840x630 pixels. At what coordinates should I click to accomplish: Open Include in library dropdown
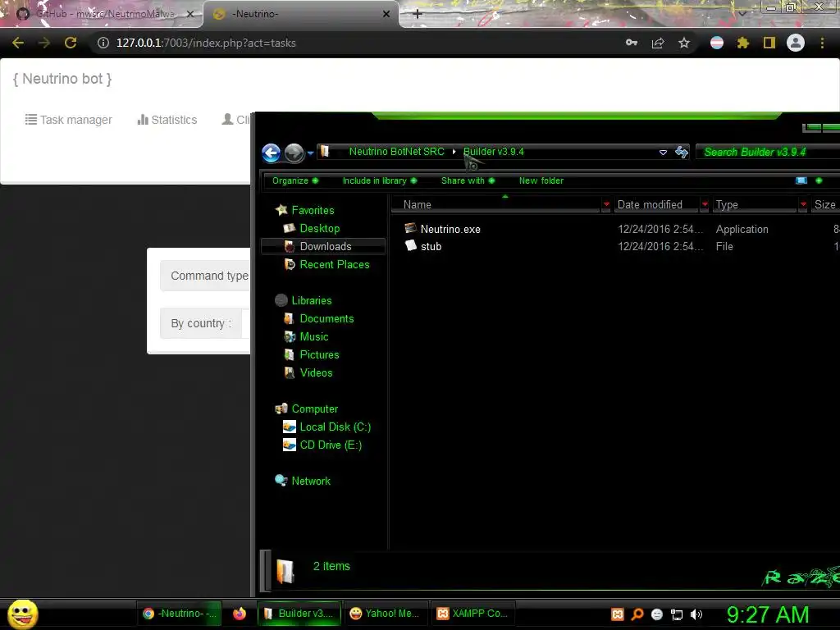(x=379, y=180)
